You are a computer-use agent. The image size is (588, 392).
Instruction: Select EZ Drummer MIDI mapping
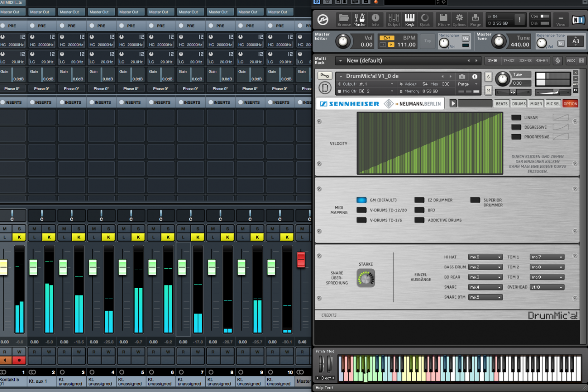point(419,200)
